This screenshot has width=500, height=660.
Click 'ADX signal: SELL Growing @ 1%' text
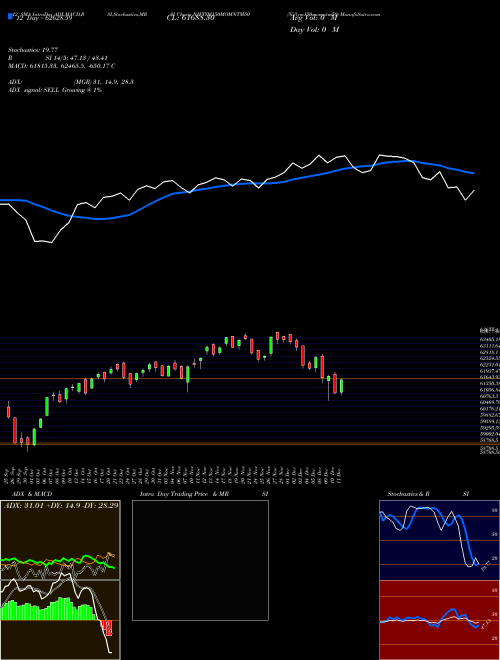point(55,90)
